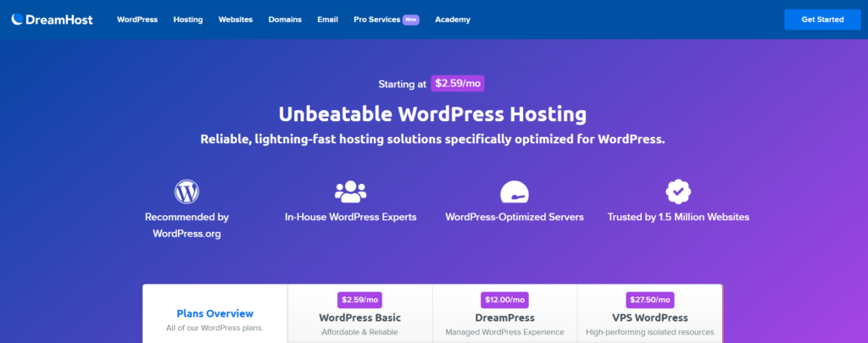
Task: Click the $12.00/mo price badge
Action: 505,300
